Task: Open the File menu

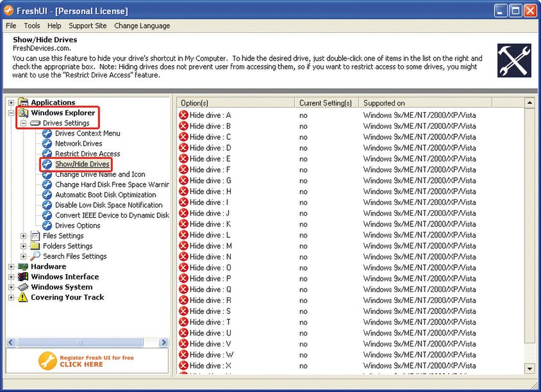Action: pos(11,26)
